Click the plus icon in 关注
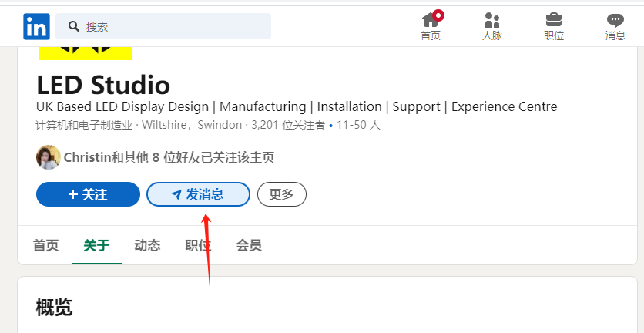The width and height of the screenshot is (644, 333). pos(73,194)
